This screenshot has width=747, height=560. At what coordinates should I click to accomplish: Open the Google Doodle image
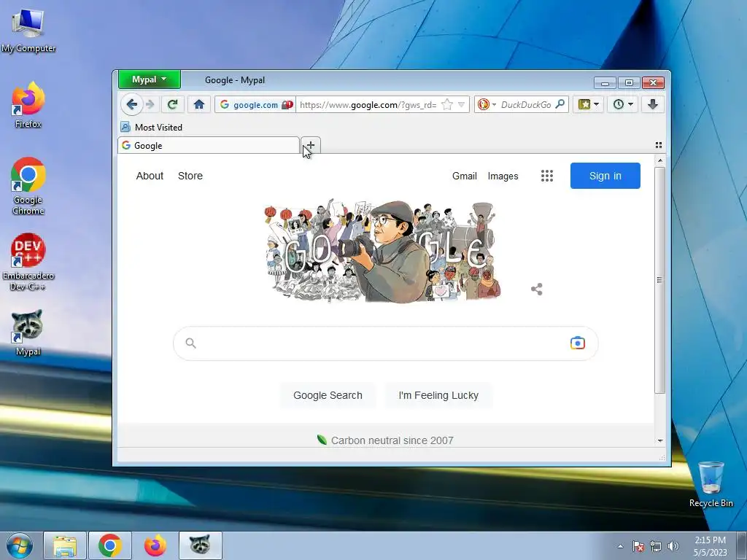coord(382,252)
